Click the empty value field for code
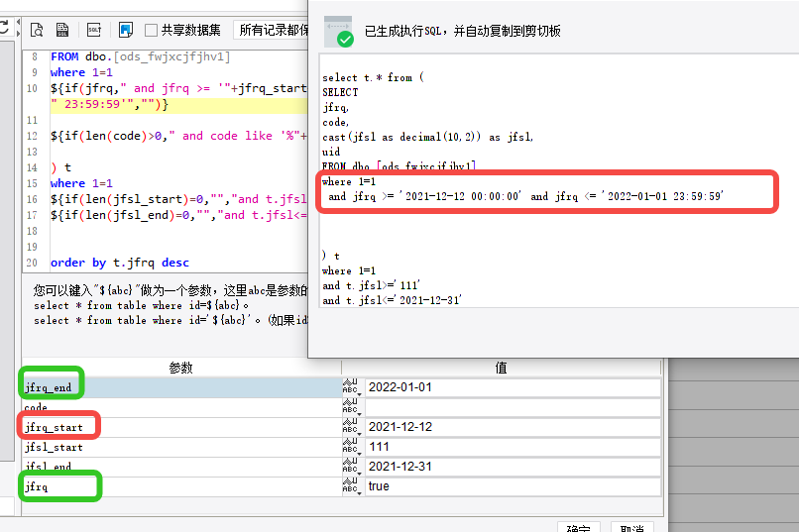Image resolution: width=799 pixels, height=532 pixels. pos(513,407)
